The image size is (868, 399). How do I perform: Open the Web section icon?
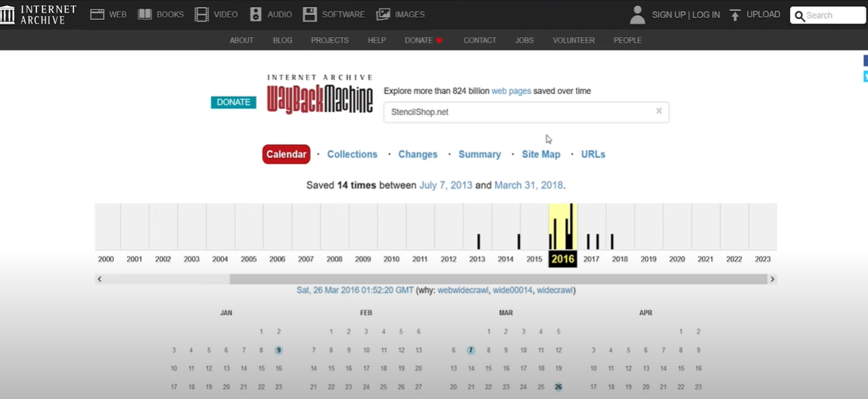coord(98,14)
